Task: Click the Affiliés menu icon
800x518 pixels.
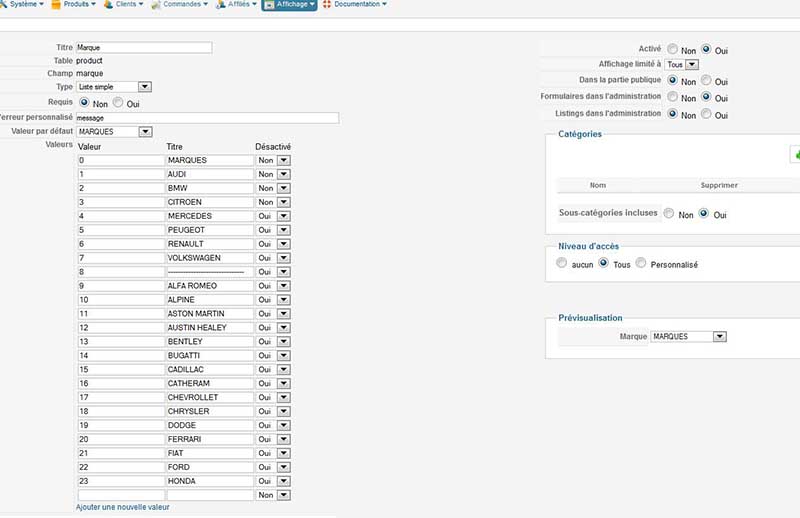Action: pos(220,5)
